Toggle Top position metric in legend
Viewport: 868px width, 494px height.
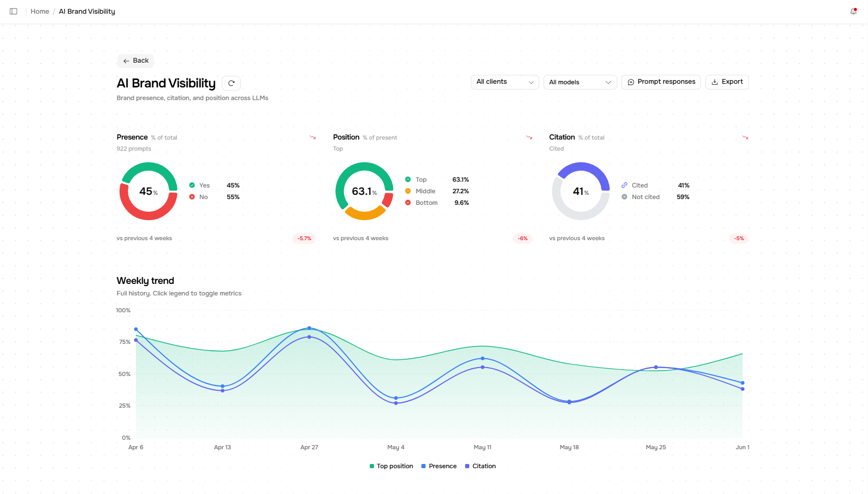(x=391, y=466)
